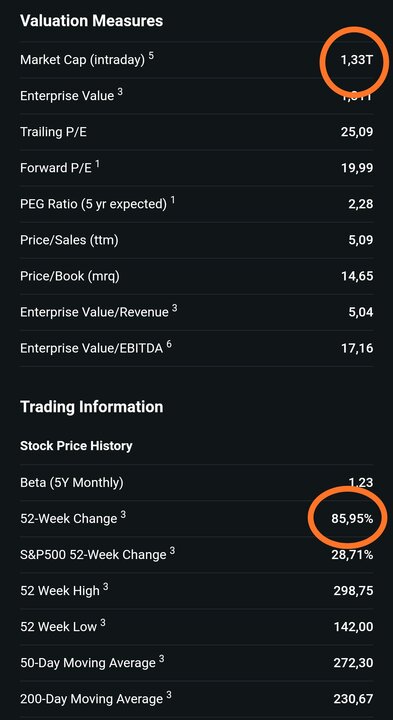Select the PEG Ratio value 2,28
This screenshot has height=720, width=393.
pyautogui.click(x=360, y=204)
